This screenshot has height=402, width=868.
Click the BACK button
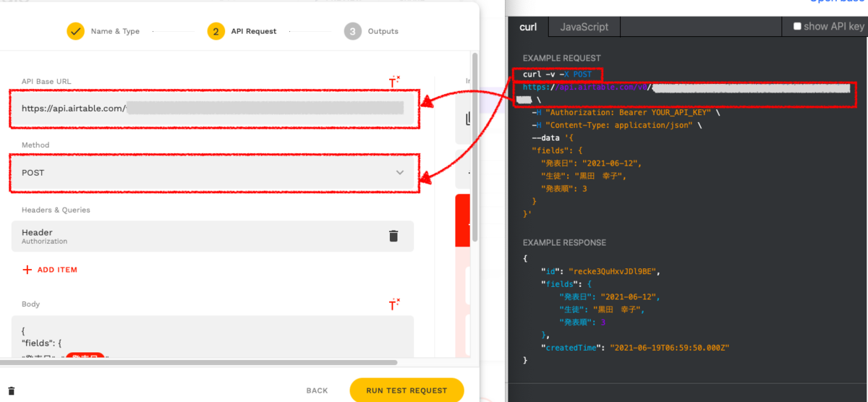[317, 390]
